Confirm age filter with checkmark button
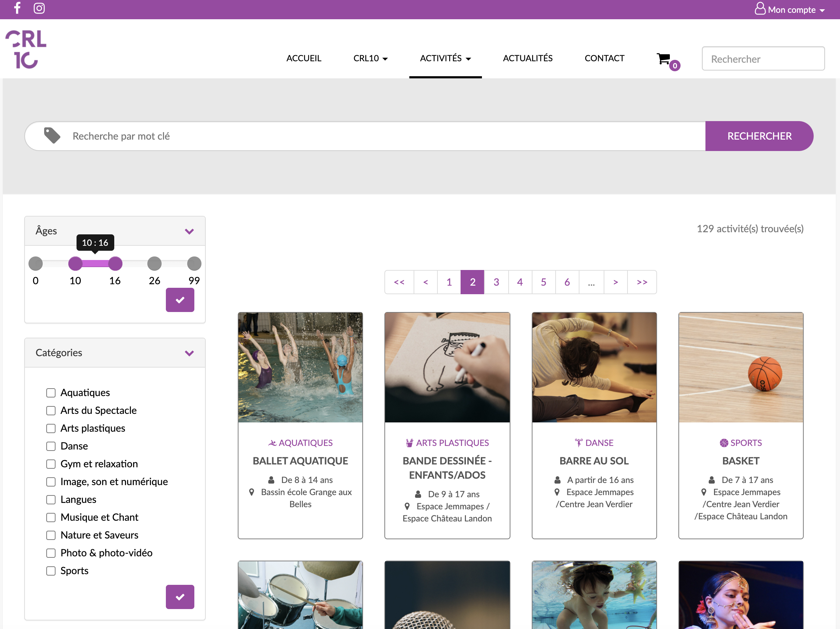Screen dimensions: 840x629 pyautogui.click(x=180, y=300)
